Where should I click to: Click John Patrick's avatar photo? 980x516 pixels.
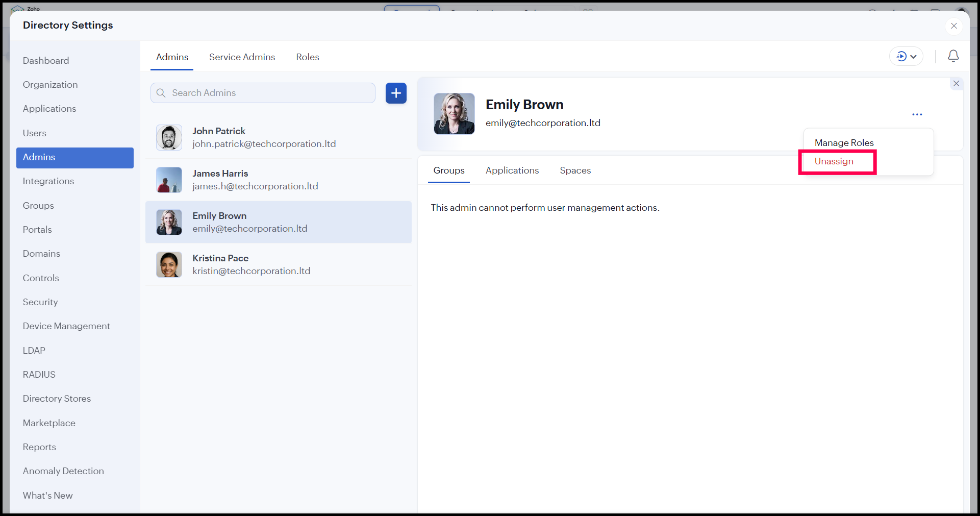pos(169,138)
